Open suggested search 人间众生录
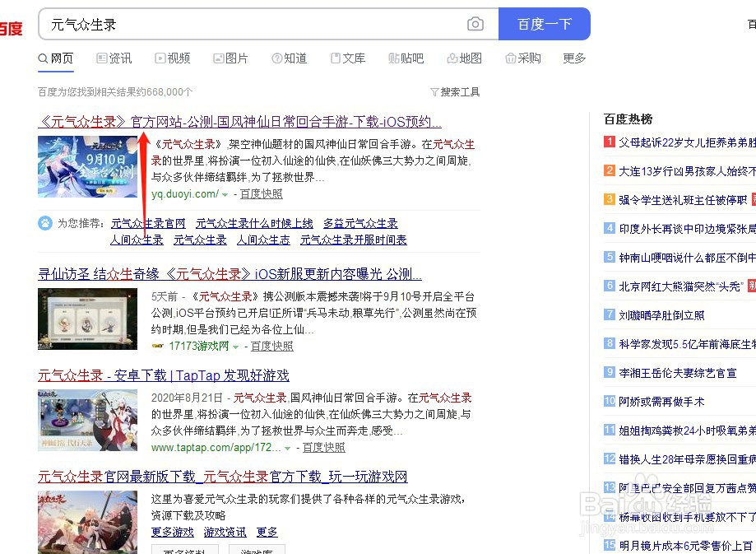Image resolution: width=756 pixels, height=554 pixels. pos(137,240)
